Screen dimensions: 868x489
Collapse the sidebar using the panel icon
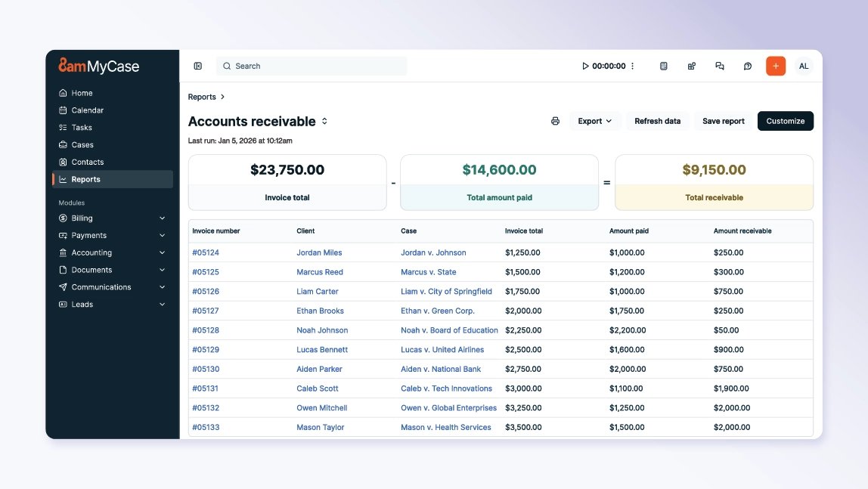pos(197,66)
